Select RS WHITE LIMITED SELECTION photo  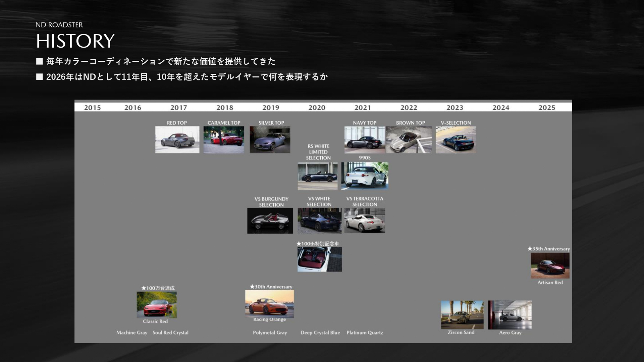pyautogui.click(x=318, y=176)
